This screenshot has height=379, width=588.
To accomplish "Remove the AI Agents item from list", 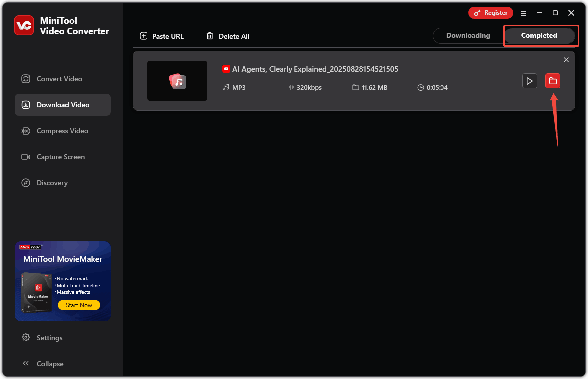I will [566, 60].
